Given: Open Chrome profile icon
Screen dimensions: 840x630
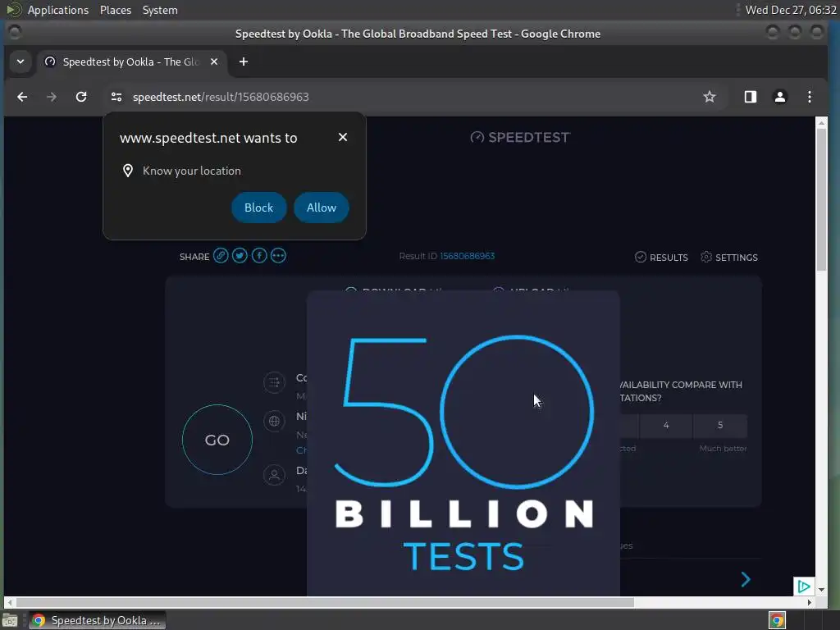Looking at the screenshot, I should tap(780, 97).
